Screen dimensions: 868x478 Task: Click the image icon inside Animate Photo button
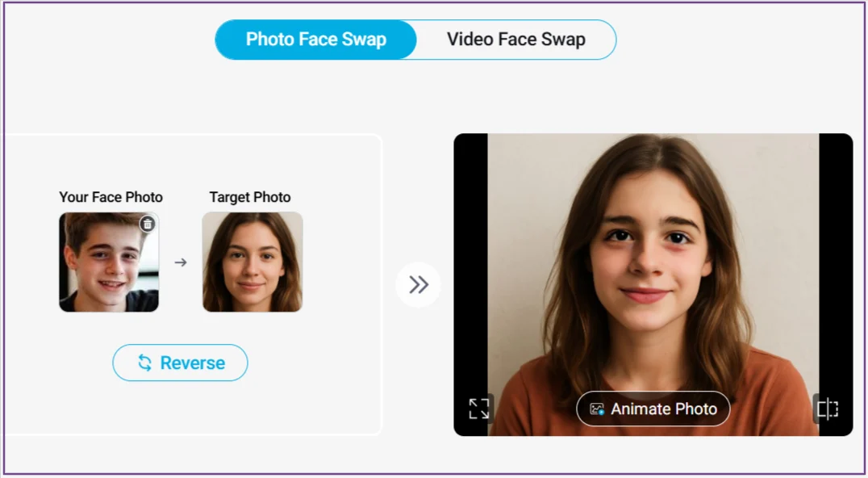[x=596, y=409]
